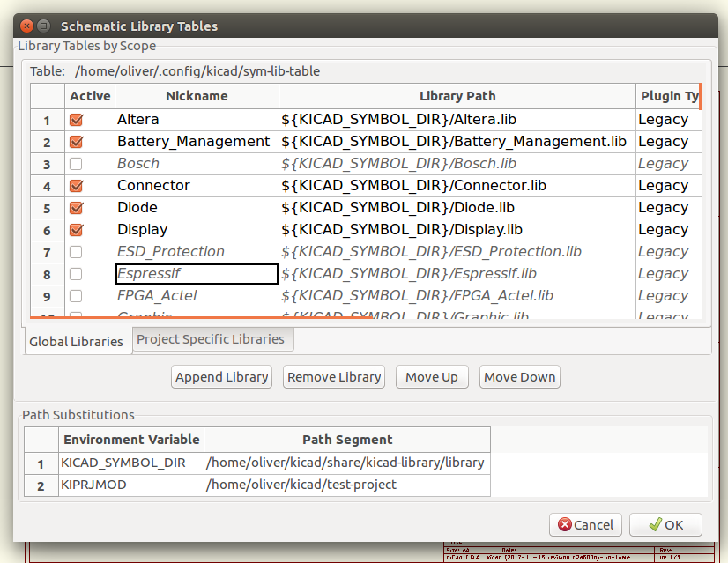Cancel the library table dialog

pyautogui.click(x=585, y=524)
